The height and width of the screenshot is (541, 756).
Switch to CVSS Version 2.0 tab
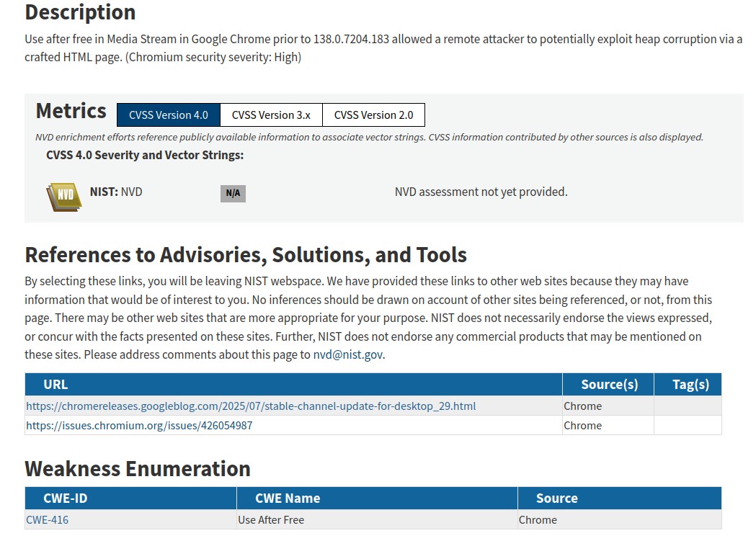point(373,115)
